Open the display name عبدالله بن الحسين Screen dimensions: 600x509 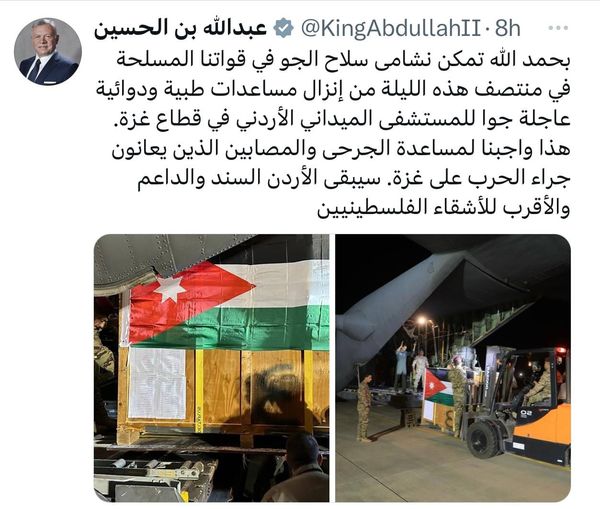pyautogui.click(x=181, y=29)
